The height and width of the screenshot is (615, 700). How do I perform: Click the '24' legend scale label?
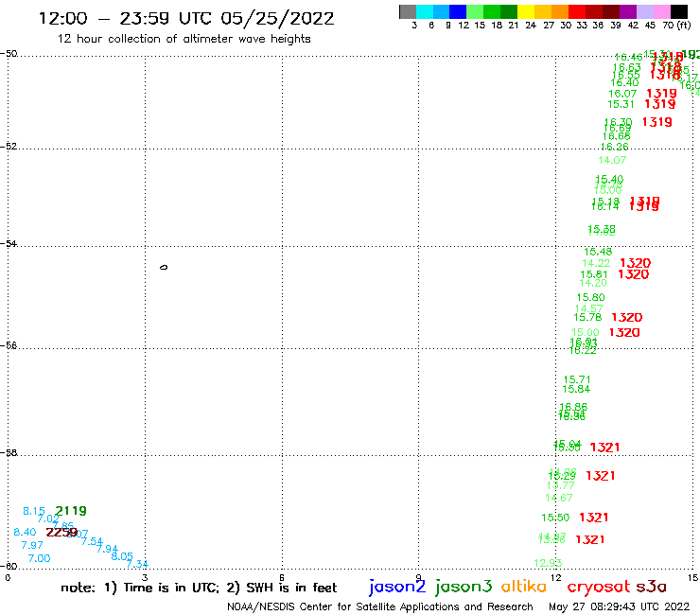click(531, 25)
